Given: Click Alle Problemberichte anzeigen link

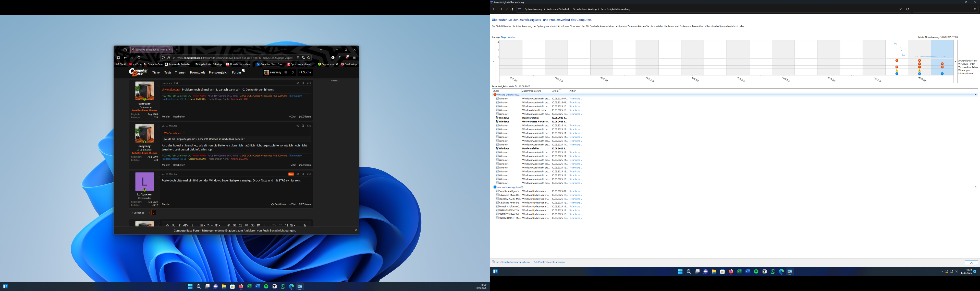Looking at the screenshot, I should pos(549,262).
